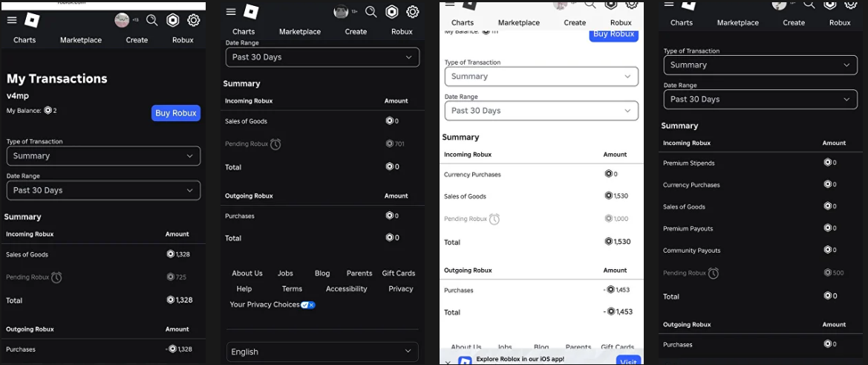The image size is (868, 365).
Task: Click Community Payouts row label
Action: (692, 251)
